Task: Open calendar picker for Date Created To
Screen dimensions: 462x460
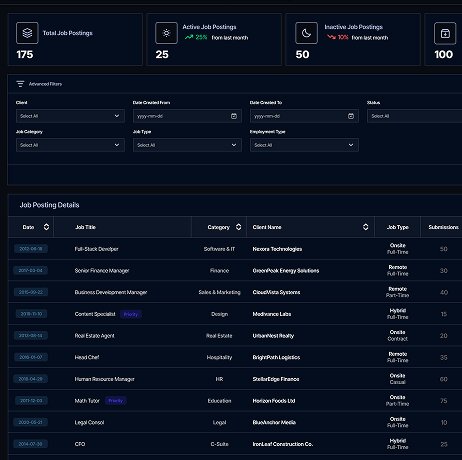Action: [351, 116]
